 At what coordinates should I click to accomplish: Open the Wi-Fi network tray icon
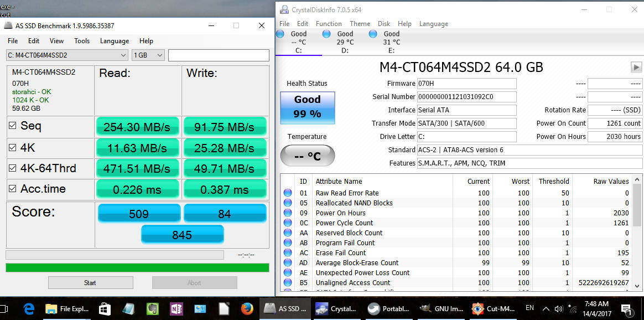tap(573, 309)
